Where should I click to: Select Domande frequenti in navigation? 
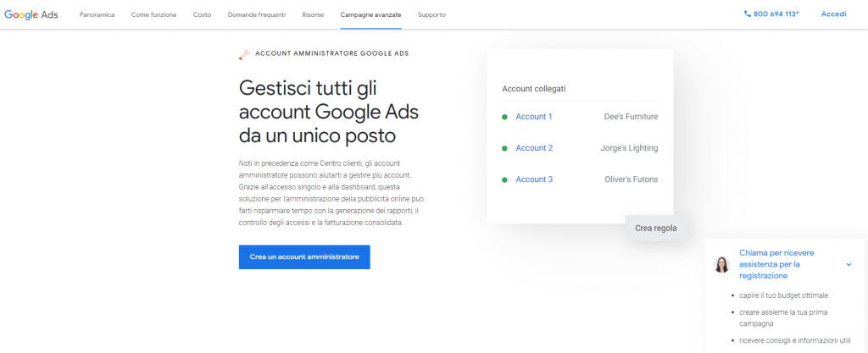(x=257, y=15)
